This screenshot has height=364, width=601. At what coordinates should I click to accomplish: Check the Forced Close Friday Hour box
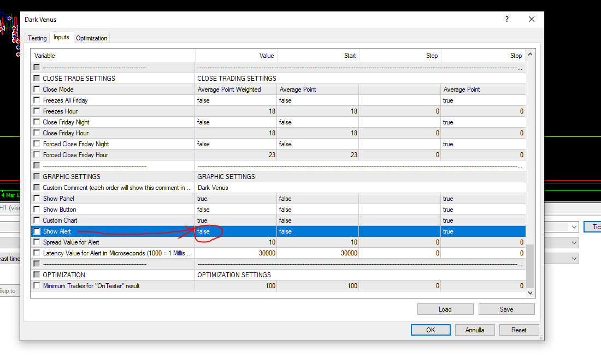point(37,154)
